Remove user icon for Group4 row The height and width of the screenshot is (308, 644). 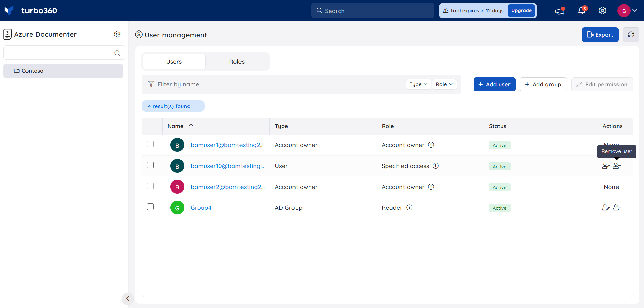coord(617,208)
